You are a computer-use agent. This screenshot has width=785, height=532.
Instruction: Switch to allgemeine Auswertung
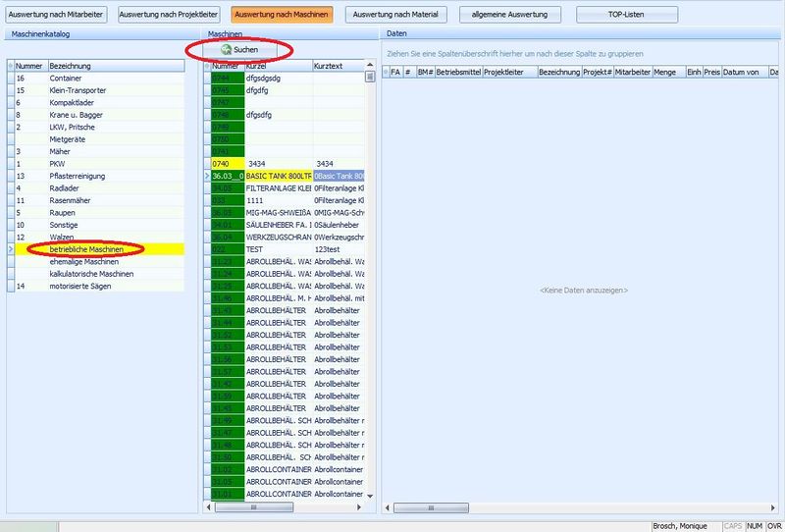[509, 15]
